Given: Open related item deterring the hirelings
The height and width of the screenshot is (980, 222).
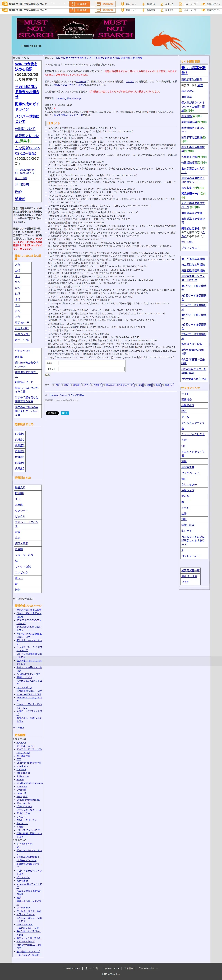Looking at the screenshot, I should [68, 98].
